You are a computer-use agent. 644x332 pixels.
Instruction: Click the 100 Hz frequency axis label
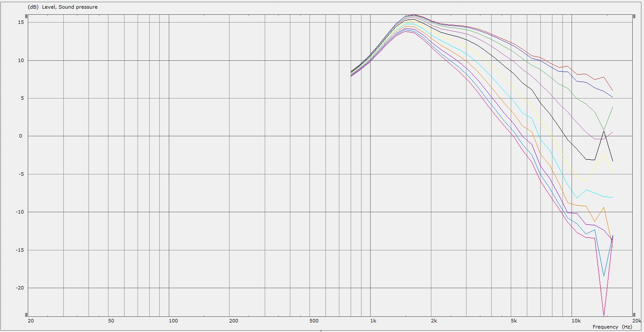[173, 321]
